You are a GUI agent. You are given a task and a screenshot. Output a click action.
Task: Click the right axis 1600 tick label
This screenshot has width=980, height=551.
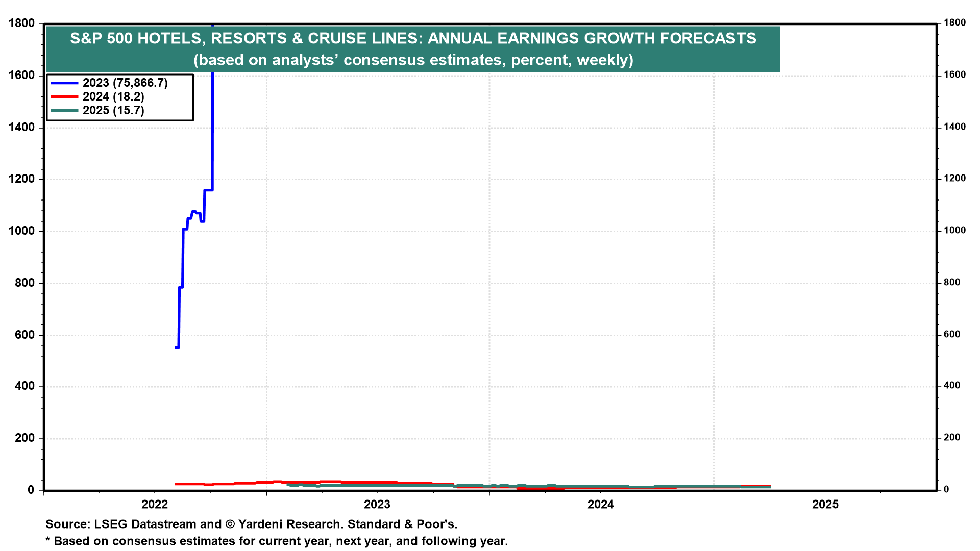coord(954,75)
